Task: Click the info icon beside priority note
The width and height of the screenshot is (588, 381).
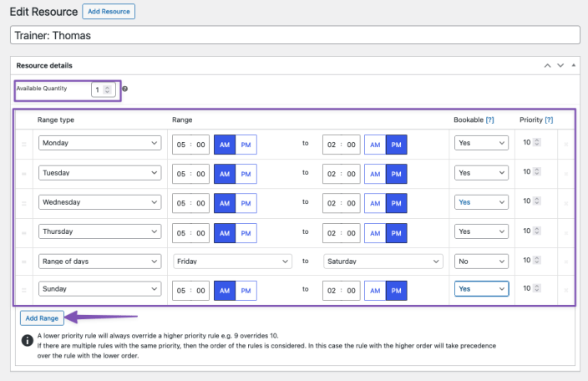Action: [27, 341]
